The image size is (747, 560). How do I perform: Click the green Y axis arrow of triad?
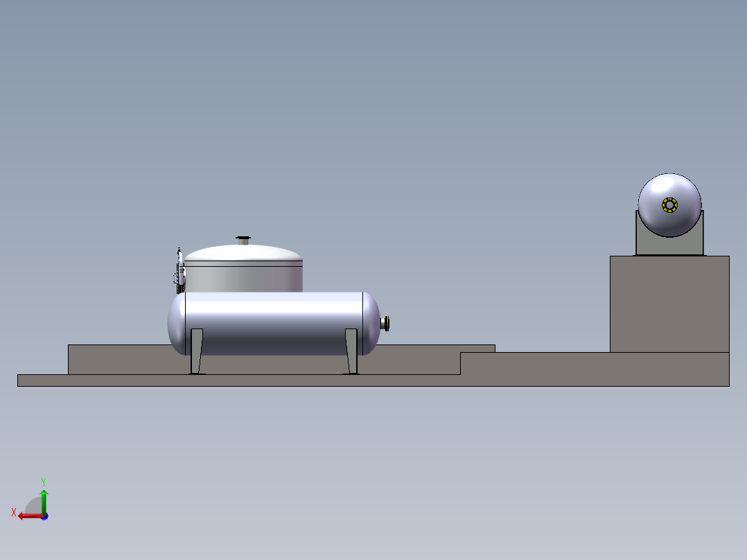44,501
